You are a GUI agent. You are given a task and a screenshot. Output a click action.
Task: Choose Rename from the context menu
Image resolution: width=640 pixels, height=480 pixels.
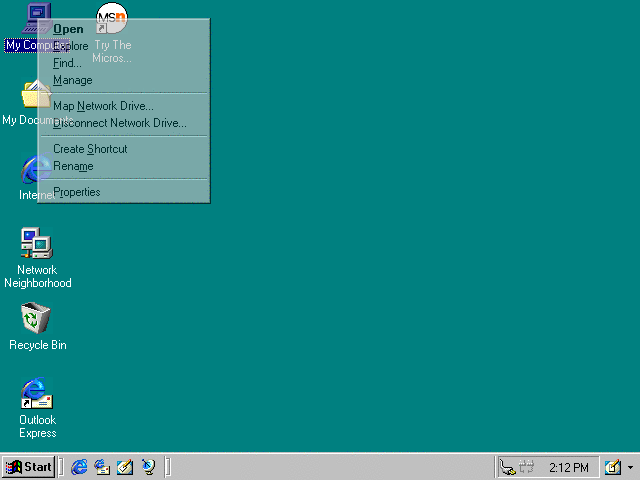pyautogui.click(x=124, y=167)
